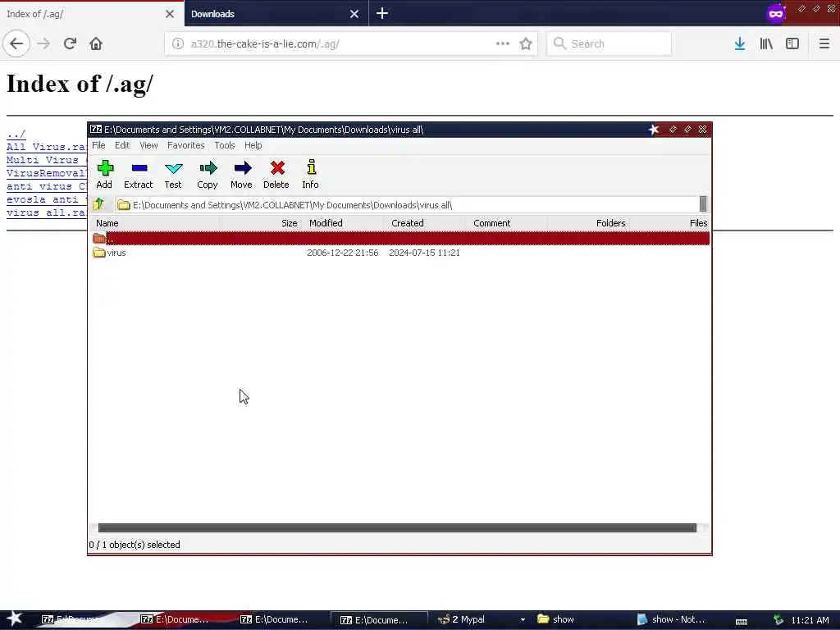Open the Info toolbar button
This screenshot has width=840, height=630.
click(311, 175)
